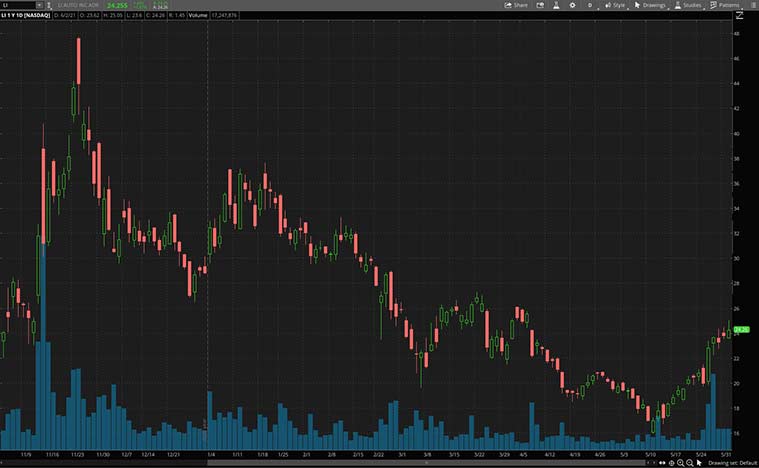Viewport: 759px width, 468px height.
Task: Click the H: 25.05 high value in header
Action: click(113, 15)
